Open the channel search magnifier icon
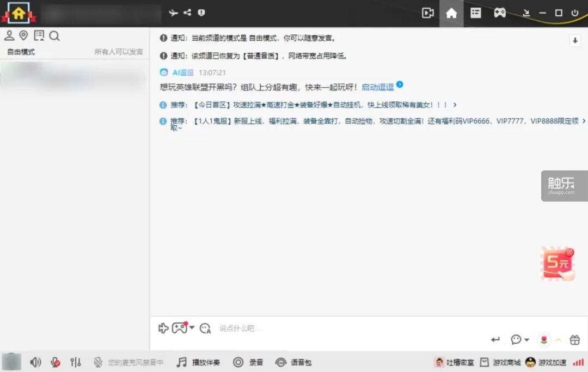The image size is (588, 372). (54, 36)
